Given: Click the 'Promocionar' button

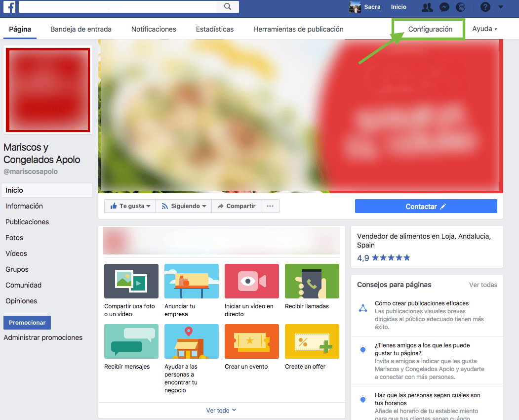Looking at the screenshot, I should click(x=27, y=322).
